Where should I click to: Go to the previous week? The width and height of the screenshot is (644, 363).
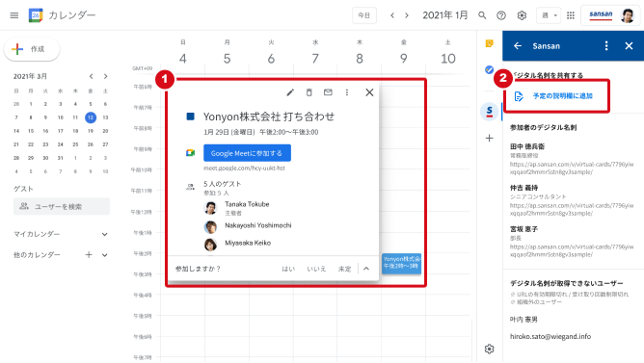pos(392,15)
